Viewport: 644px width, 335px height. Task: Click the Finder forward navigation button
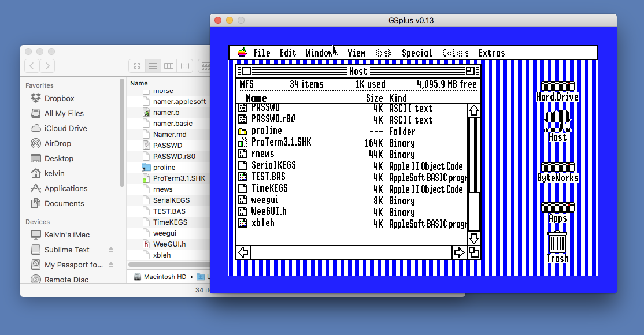47,66
